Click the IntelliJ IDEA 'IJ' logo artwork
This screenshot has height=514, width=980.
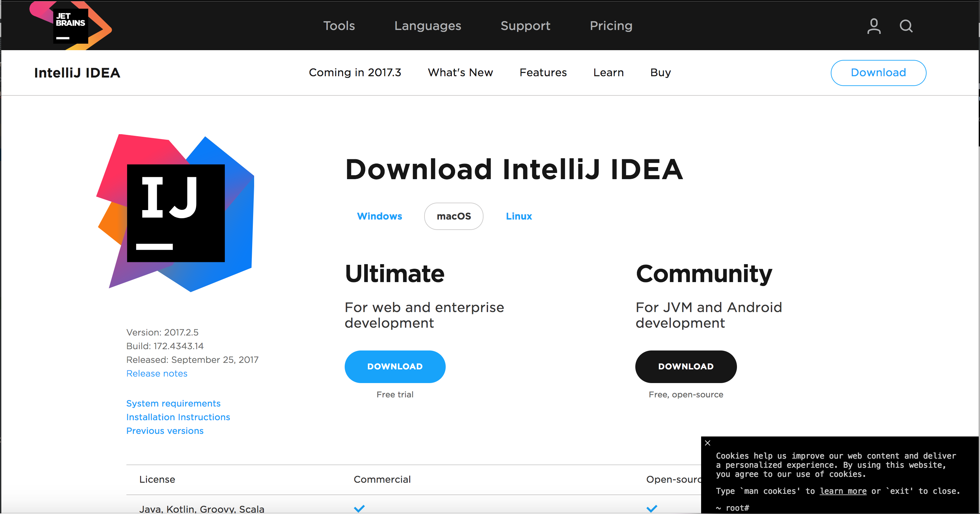point(176,213)
